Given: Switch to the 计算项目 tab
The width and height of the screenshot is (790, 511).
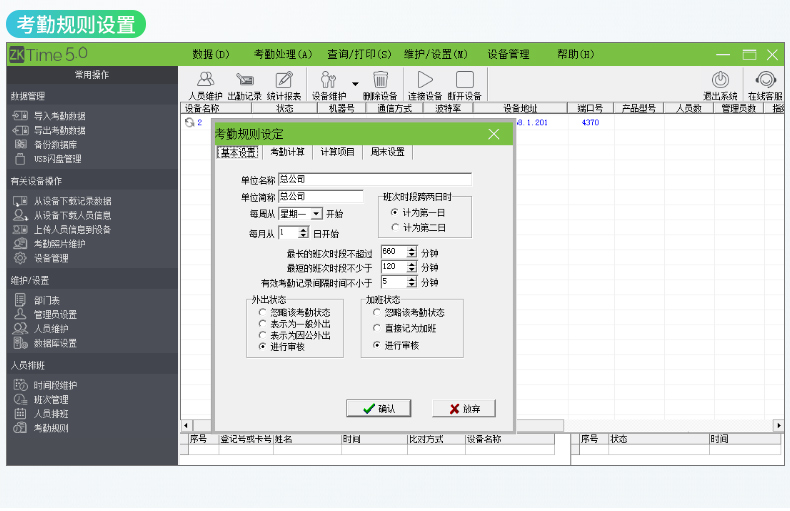Looking at the screenshot, I should (337, 152).
